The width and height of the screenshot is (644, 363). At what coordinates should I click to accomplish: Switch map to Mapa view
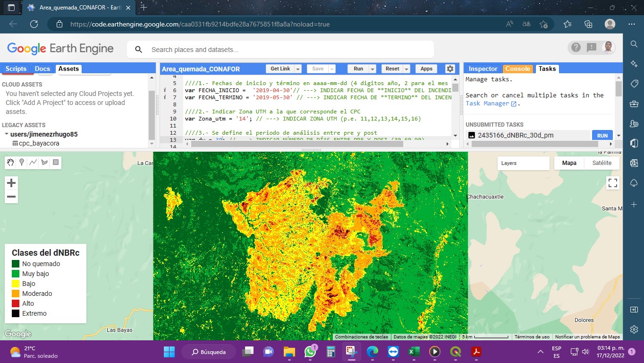click(x=569, y=163)
